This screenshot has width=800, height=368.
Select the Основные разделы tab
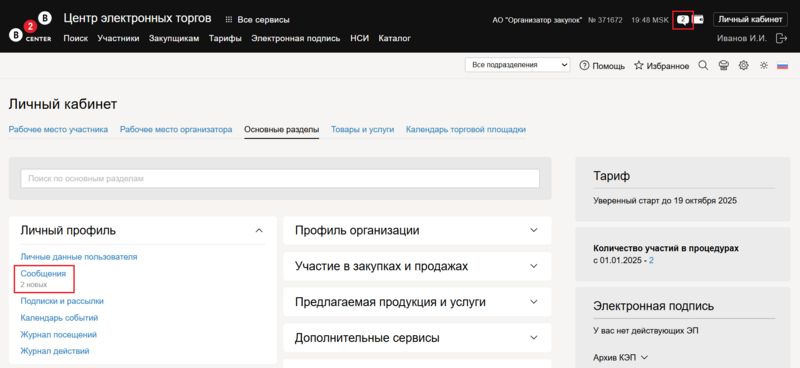282,130
